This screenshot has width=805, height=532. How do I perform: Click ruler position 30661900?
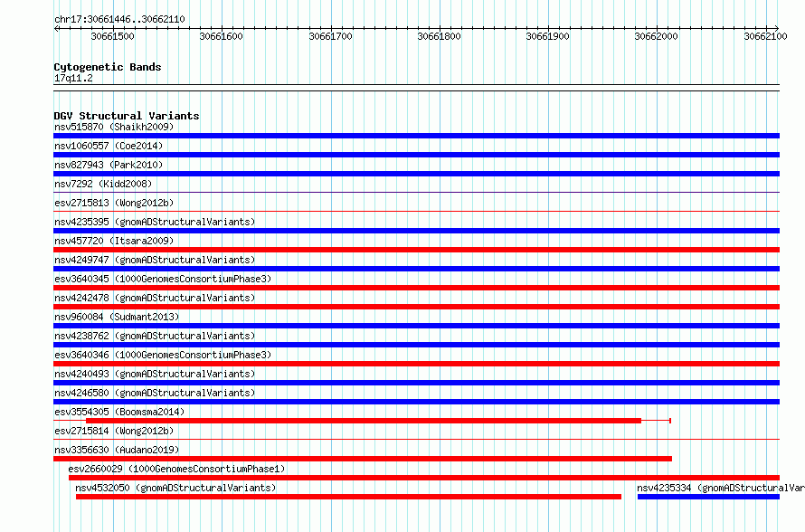click(x=548, y=36)
